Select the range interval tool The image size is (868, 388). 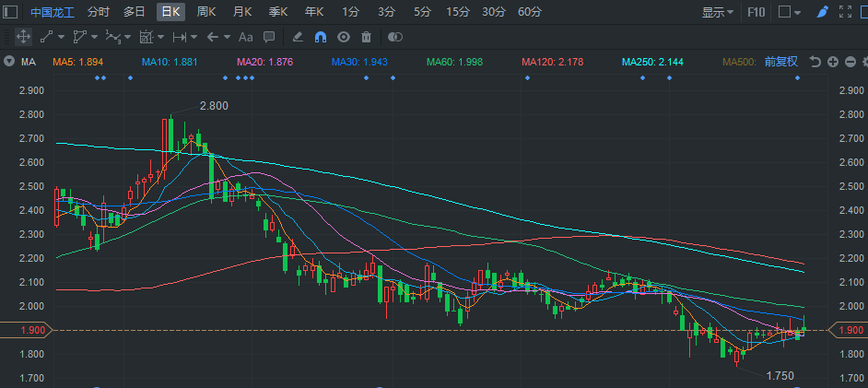[180, 37]
